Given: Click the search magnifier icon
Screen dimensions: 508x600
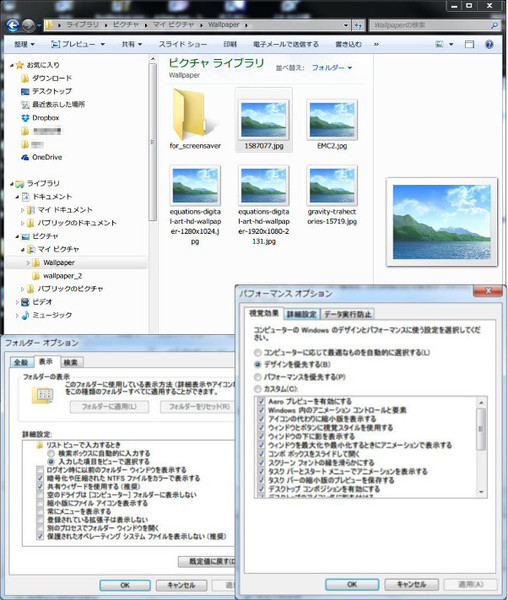Looking at the screenshot, I should point(494,25).
